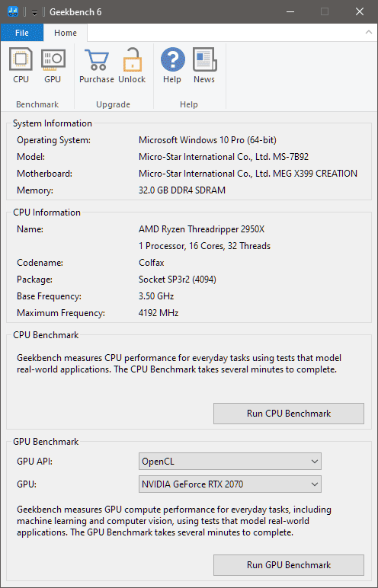Click the Operating System: label
This screenshot has height=588, width=378.
click(x=53, y=140)
